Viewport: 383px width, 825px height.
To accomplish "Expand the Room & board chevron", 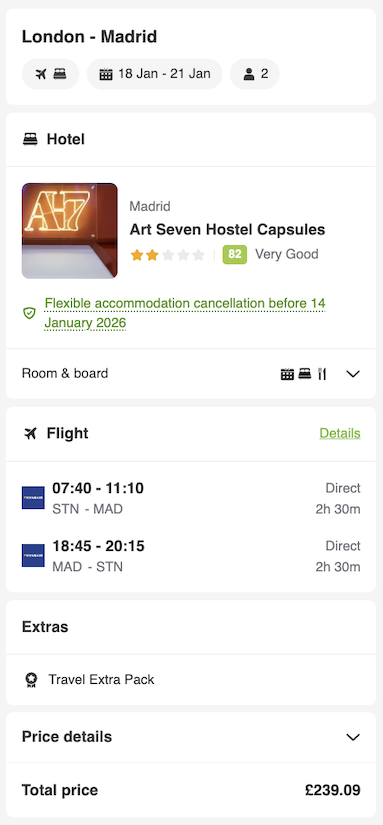I will point(353,374).
